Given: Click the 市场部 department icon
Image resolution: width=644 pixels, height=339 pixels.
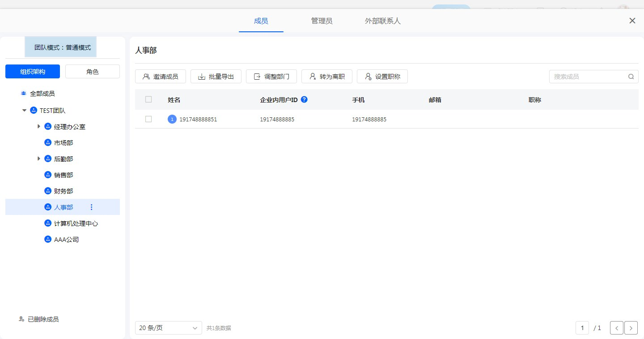Looking at the screenshot, I should 48,143.
